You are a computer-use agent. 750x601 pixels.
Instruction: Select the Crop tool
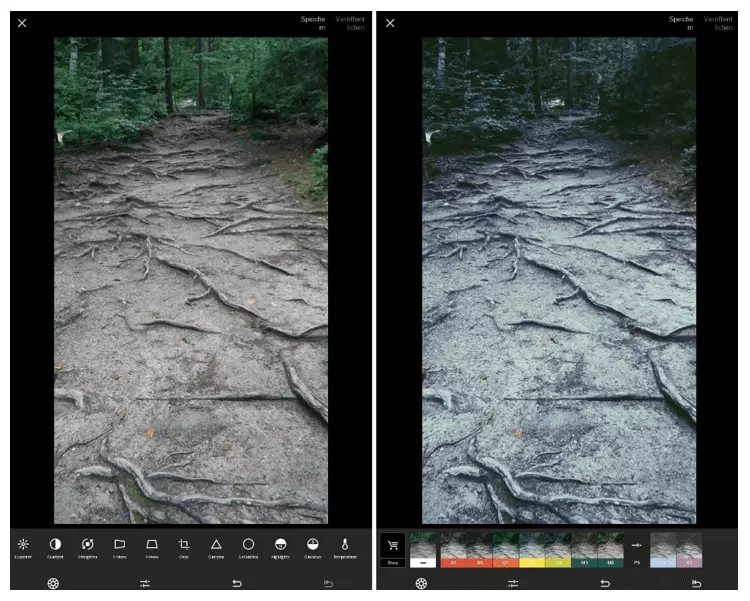tap(184, 547)
